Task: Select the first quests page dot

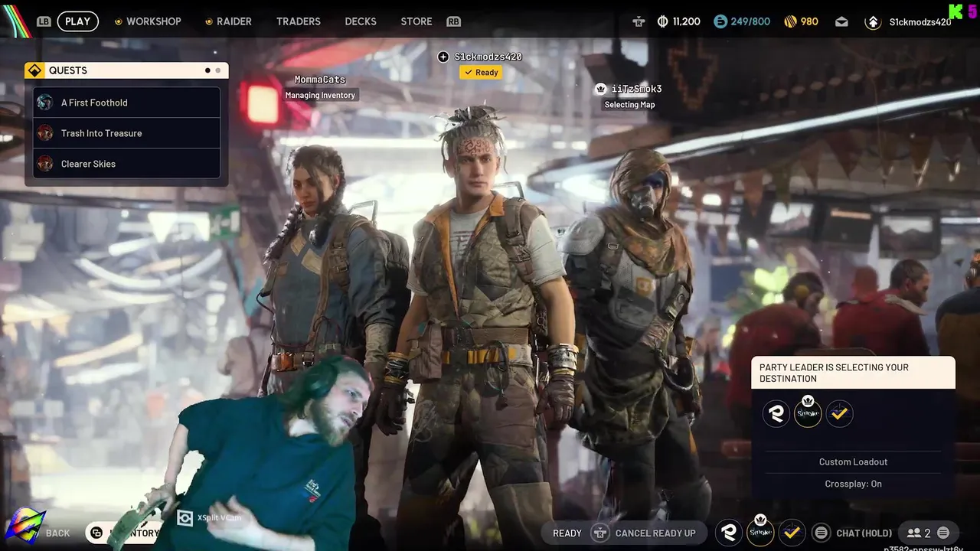Action: 207,70
